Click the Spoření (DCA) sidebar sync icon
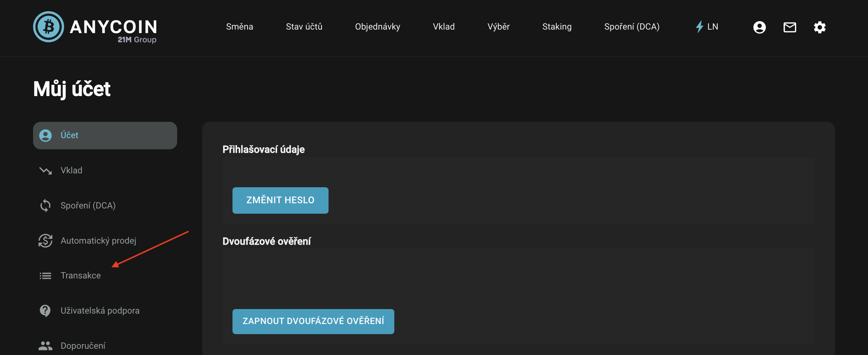This screenshot has width=868, height=355. point(45,206)
